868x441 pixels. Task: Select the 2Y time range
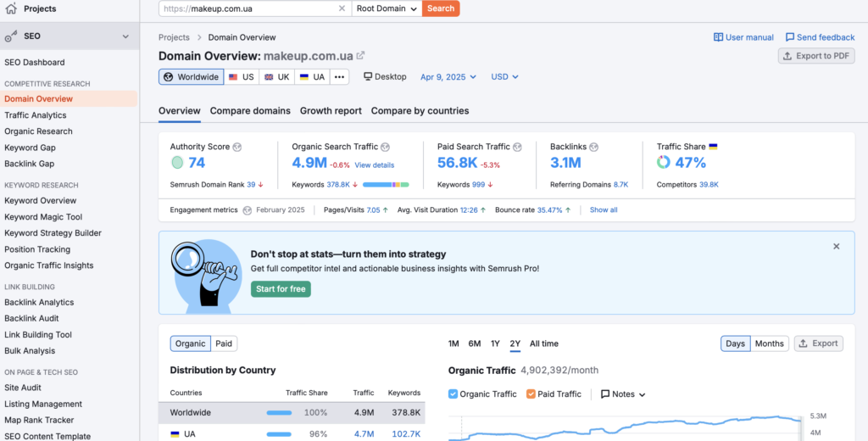click(x=515, y=343)
